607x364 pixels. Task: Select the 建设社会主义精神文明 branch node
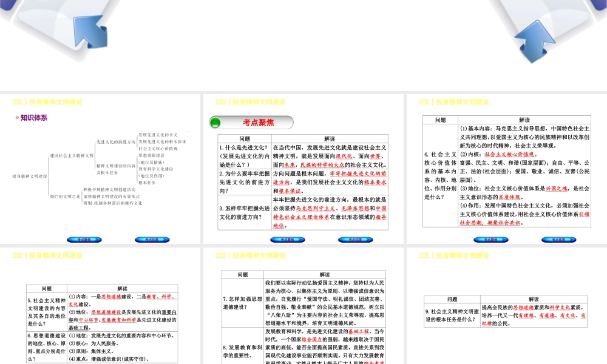[72, 155]
